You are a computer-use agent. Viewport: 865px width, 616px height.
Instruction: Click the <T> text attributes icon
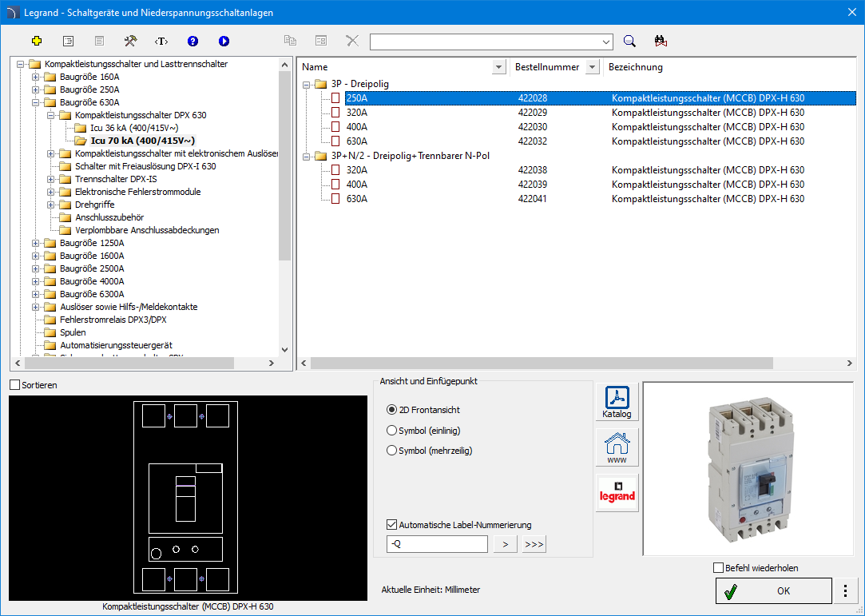(161, 41)
